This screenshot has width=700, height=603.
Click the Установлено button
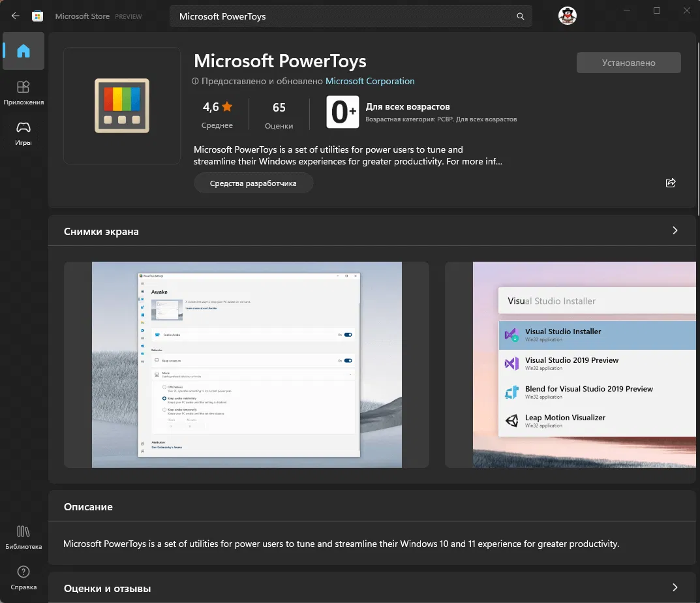pyautogui.click(x=629, y=63)
